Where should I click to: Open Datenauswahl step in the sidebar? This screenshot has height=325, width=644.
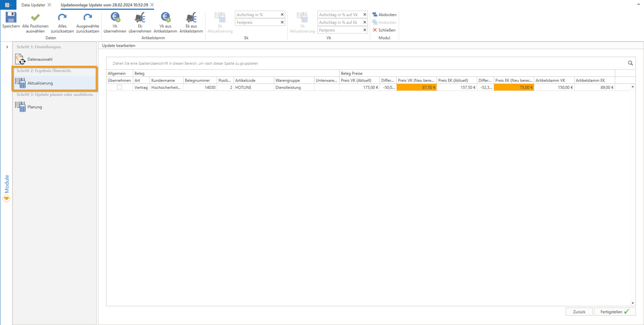coord(40,59)
